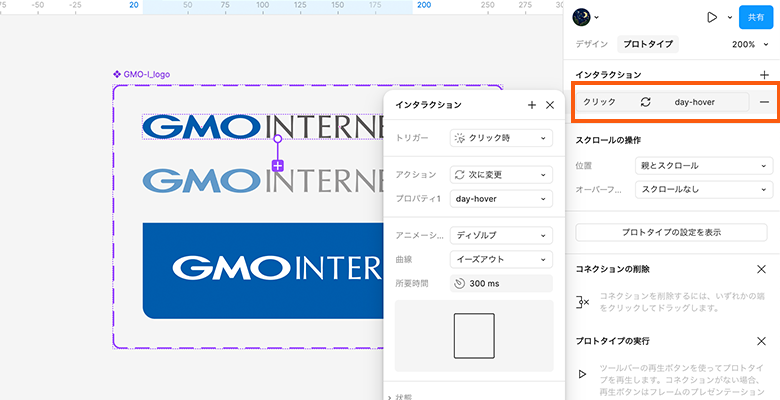Image resolution: width=780 pixels, height=400 pixels.
Task: Select the faded GMO logo variant
Action: point(264,180)
